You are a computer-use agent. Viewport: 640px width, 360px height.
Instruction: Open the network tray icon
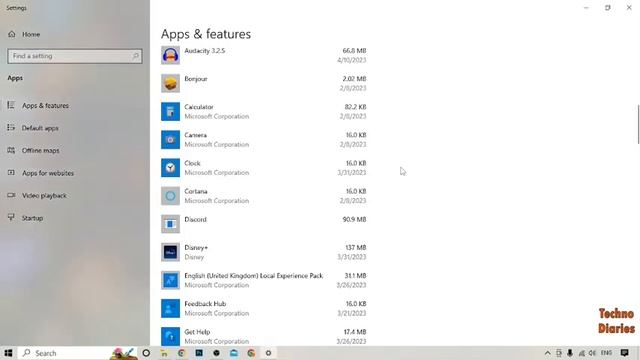coord(582,353)
